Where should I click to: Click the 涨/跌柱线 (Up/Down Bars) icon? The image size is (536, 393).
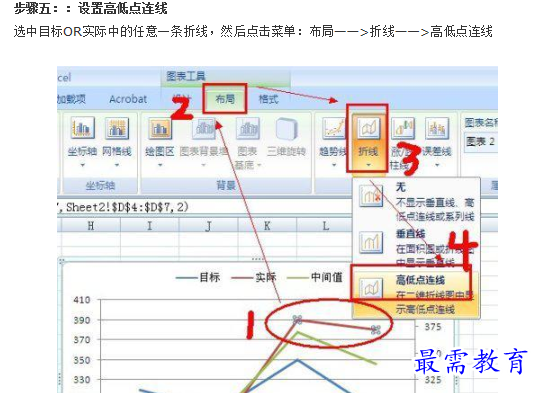click(x=403, y=128)
